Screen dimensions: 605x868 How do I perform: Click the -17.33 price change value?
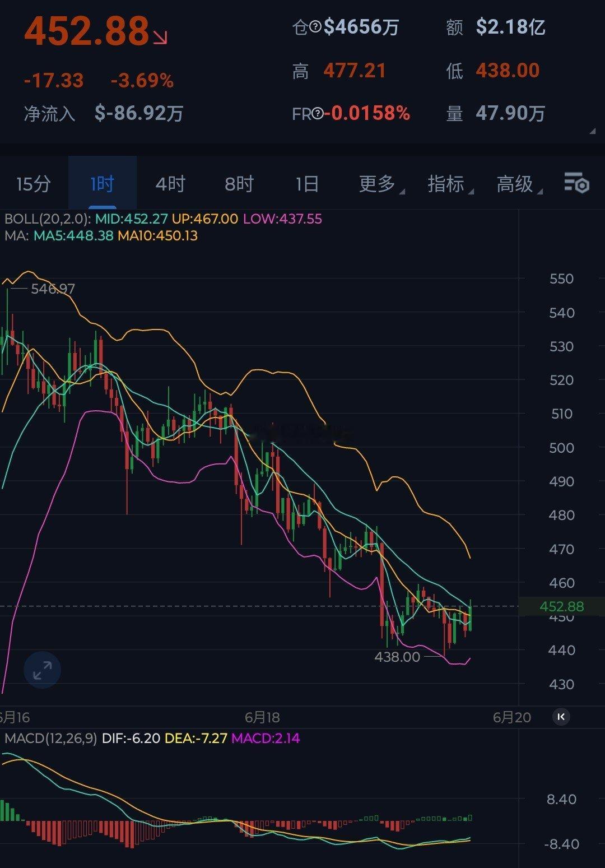coord(54,81)
